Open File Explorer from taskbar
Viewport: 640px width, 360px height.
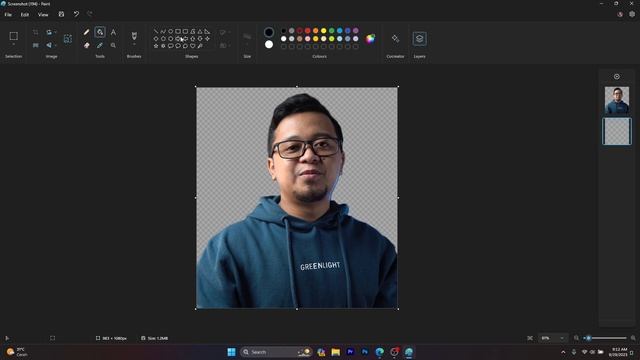[x=336, y=352]
